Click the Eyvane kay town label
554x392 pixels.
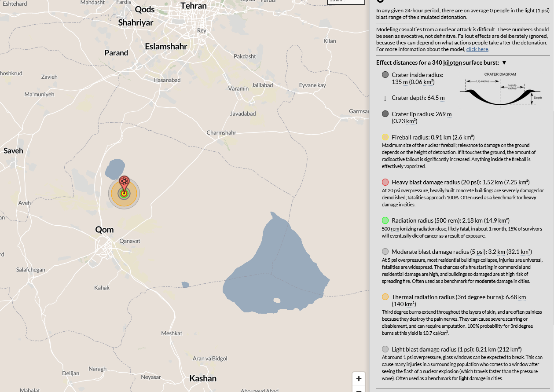(x=312, y=85)
